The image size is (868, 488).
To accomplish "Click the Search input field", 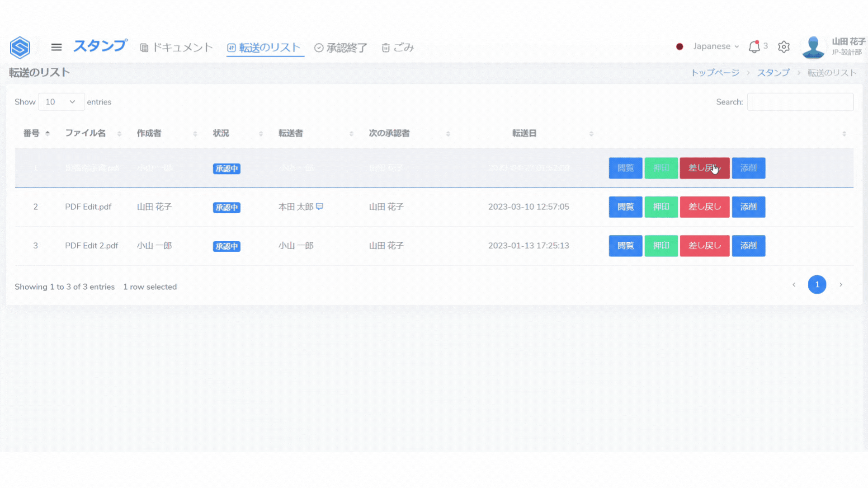I will coord(800,102).
